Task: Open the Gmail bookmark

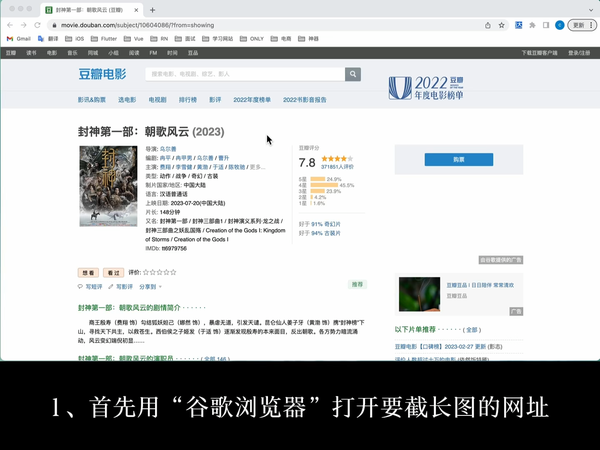Action: click(19, 39)
